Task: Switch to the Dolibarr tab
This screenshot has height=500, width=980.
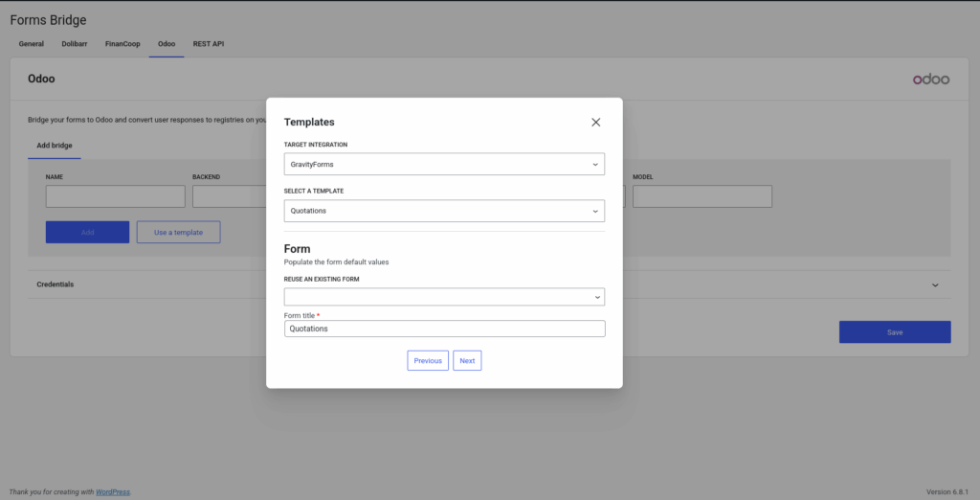Action: (75, 44)
